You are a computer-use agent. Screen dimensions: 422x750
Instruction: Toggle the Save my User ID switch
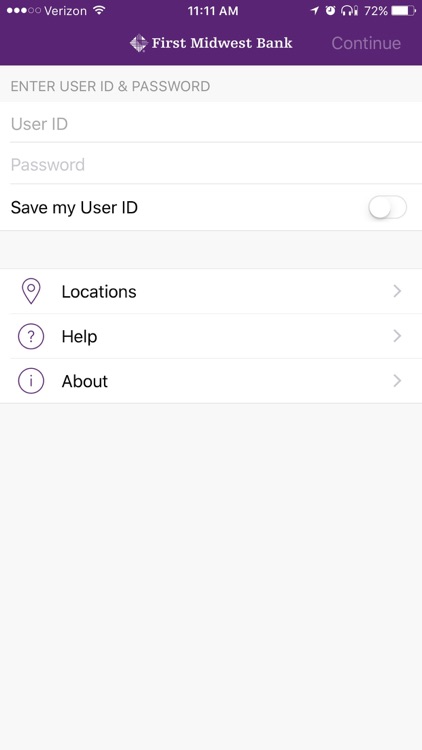pyautogui.click(x=388, y=208)
